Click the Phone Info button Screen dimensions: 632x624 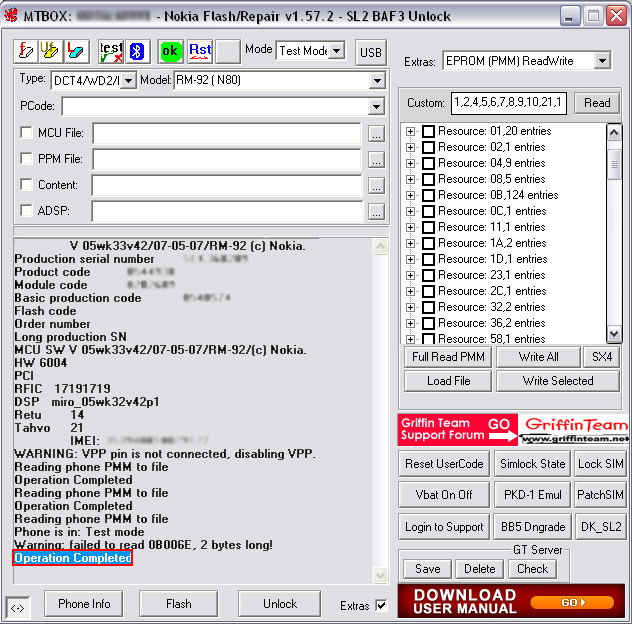(x=84, y=604)
